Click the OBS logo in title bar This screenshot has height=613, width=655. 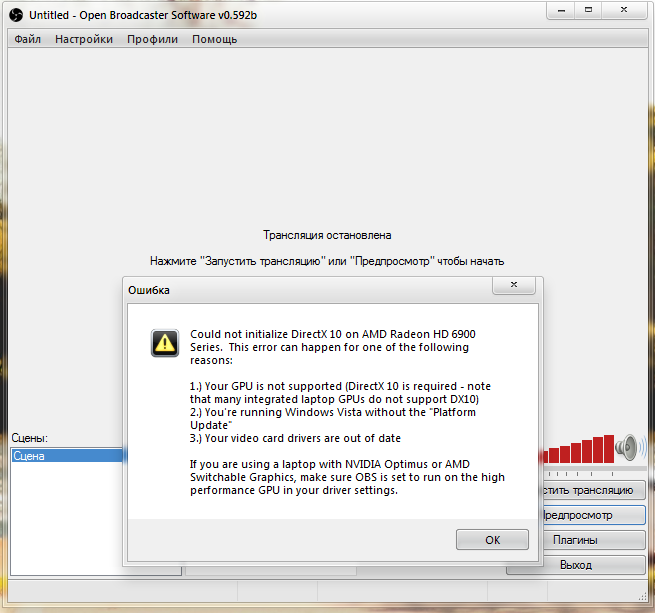pyautogui.click(x=15, y=15)
